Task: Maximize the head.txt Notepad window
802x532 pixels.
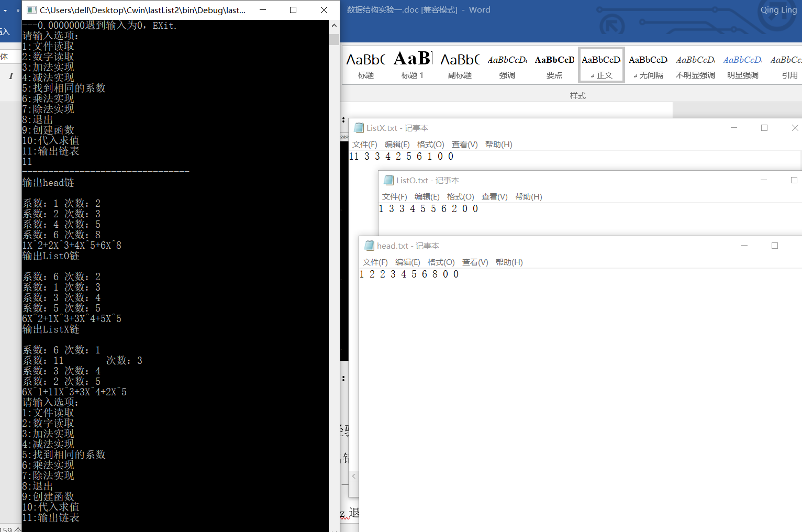Action: (x=775, y=246)
